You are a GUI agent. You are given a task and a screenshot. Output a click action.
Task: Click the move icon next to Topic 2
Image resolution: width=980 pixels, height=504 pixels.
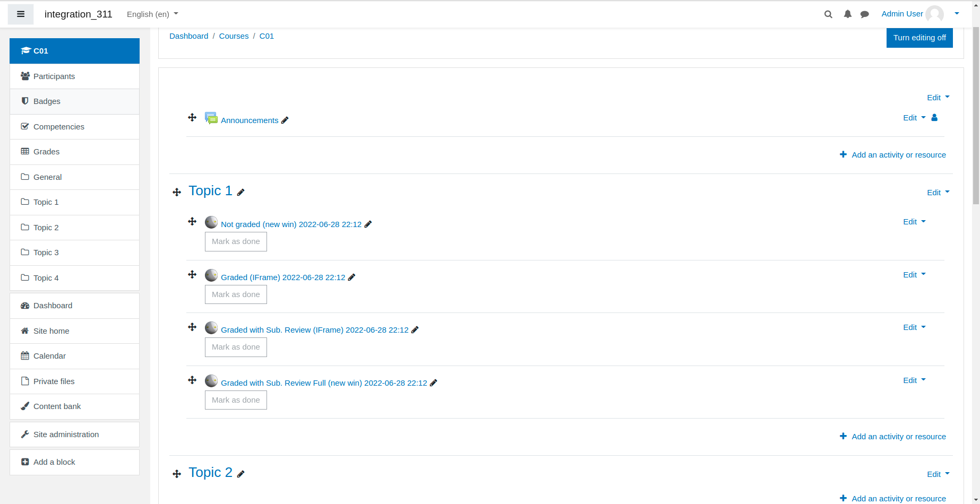pyautogui.click(x=177, y=474)
